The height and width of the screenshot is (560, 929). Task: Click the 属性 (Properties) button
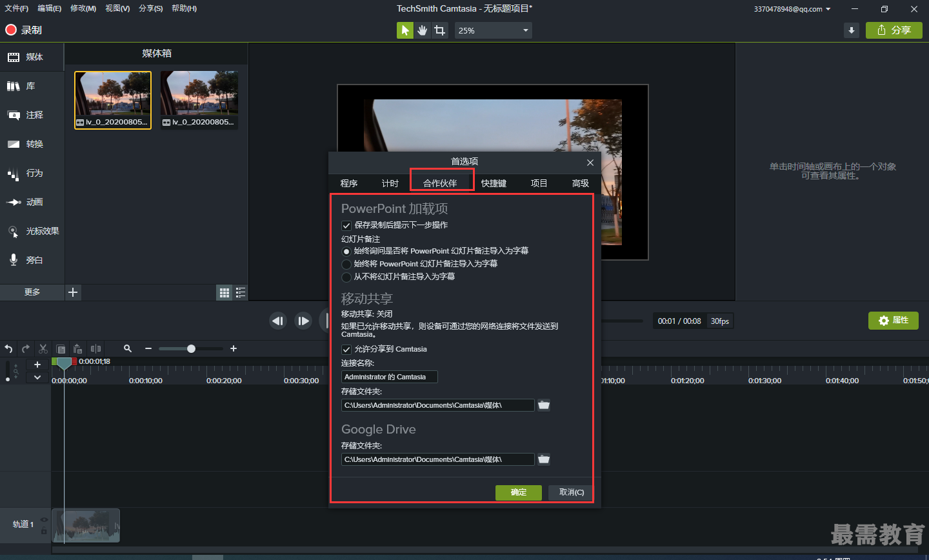pyautogui.click(x=894, y=321)
